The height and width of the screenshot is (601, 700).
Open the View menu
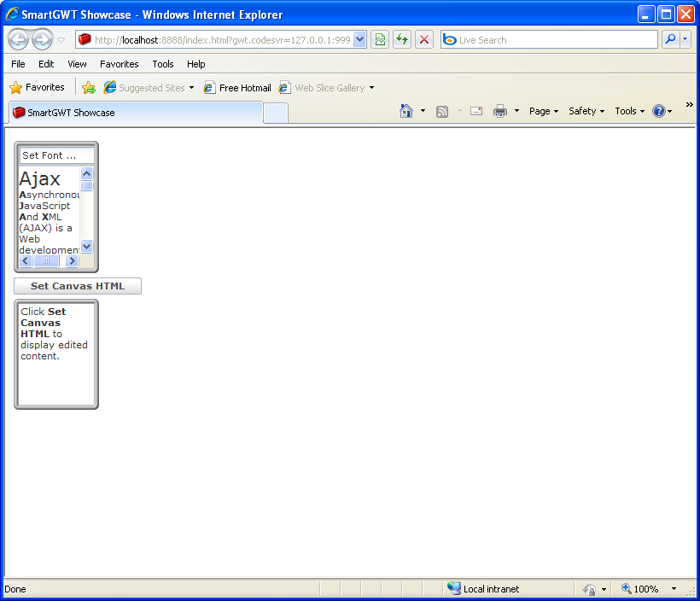click(77, 64)
